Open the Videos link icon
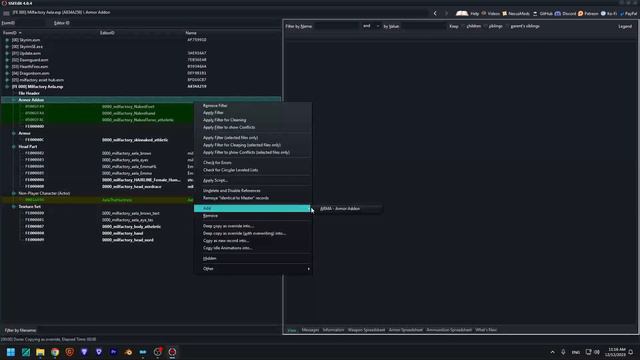This screenshot has height=360, width=640. click(484, 13)
